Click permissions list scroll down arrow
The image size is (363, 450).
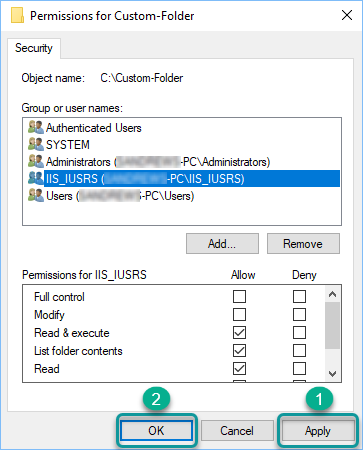[332, 373]
